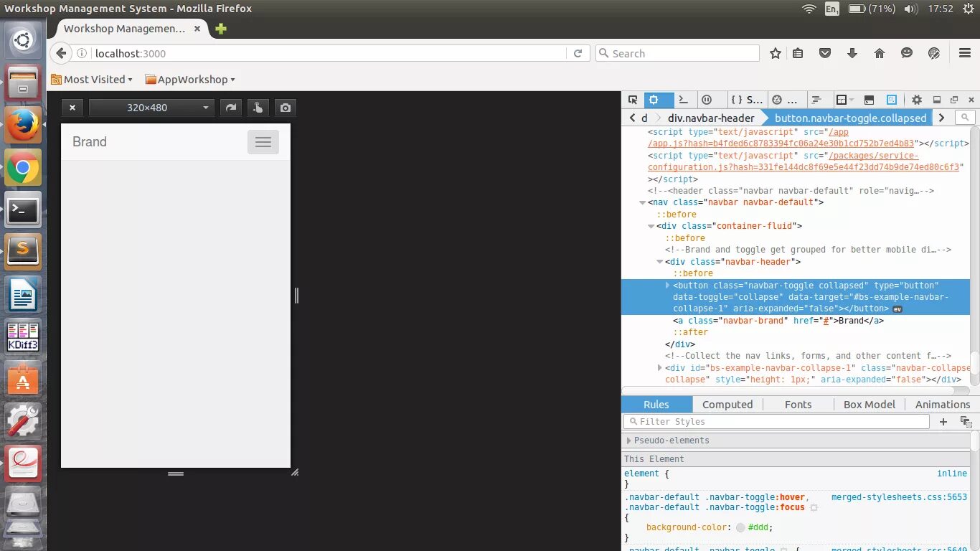The height and width of the screenshot is (551, 980).
Task: Select div.navbar-header breadcrumb
Action: pos(711,118)
